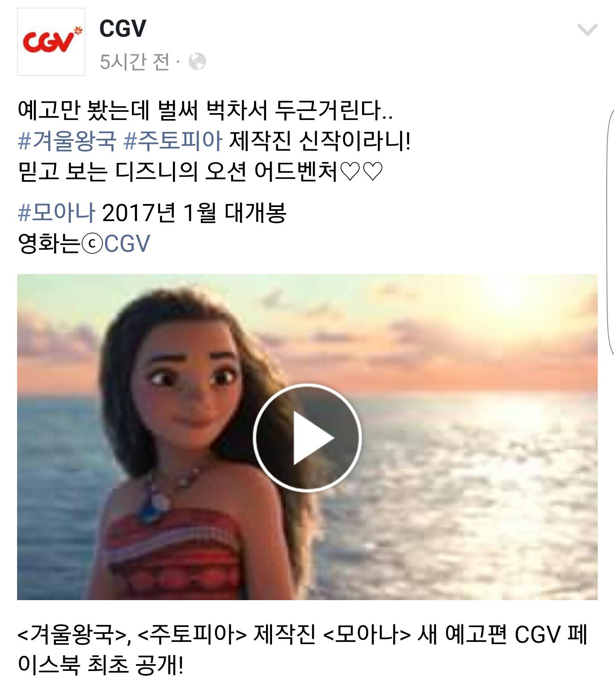Screen dimensions: 614x700
Task: Follow the CGV mention after 영화는ⓒ
Action: (x=127, y=244)
